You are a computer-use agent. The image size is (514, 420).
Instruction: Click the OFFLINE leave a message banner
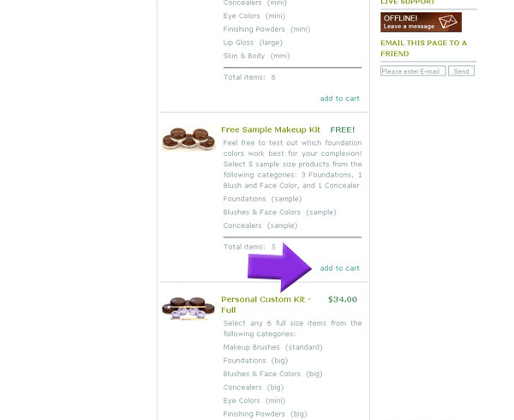tap(421, 22)
